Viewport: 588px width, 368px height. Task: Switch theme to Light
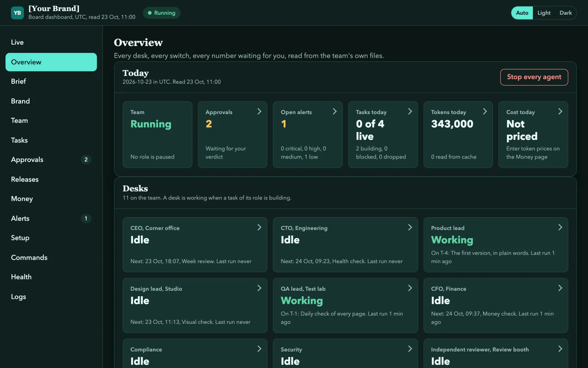click(x=544, y=13)
